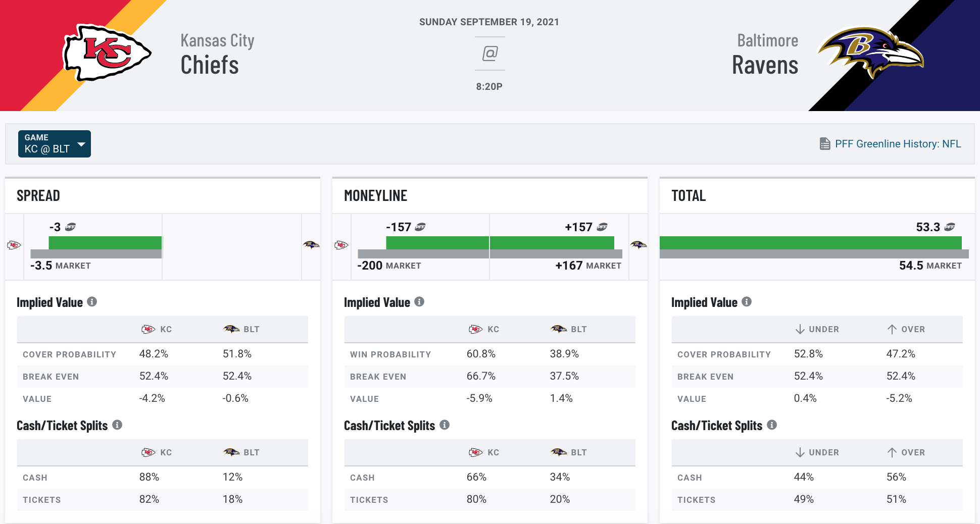The height and width of the screenshot is (524, 980).
Task: Click the gray Total market 54.5 bar
Action: click(814, 254)
